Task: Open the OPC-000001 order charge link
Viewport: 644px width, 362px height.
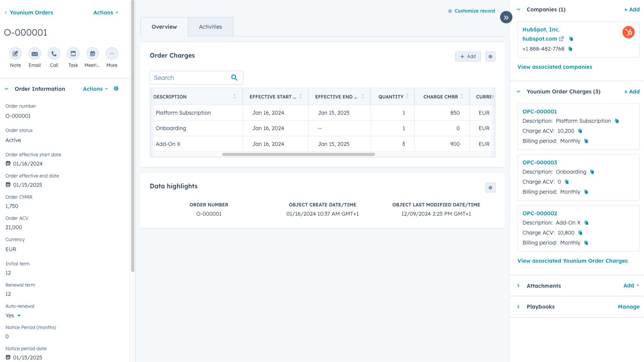Action: 539,112
